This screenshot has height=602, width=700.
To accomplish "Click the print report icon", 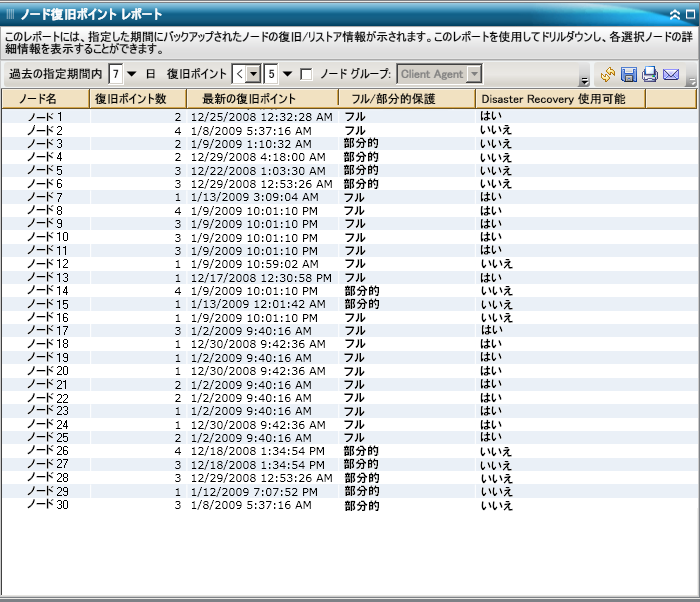I will (649, 75).
